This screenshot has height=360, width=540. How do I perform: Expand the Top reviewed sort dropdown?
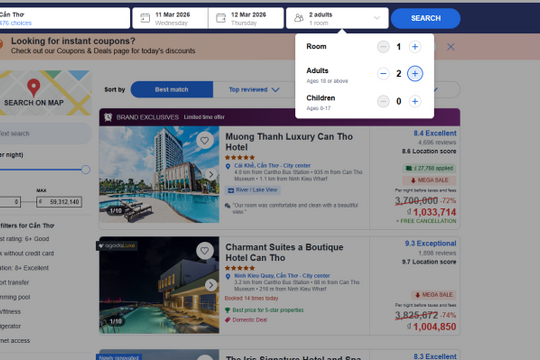coord(254,90)
